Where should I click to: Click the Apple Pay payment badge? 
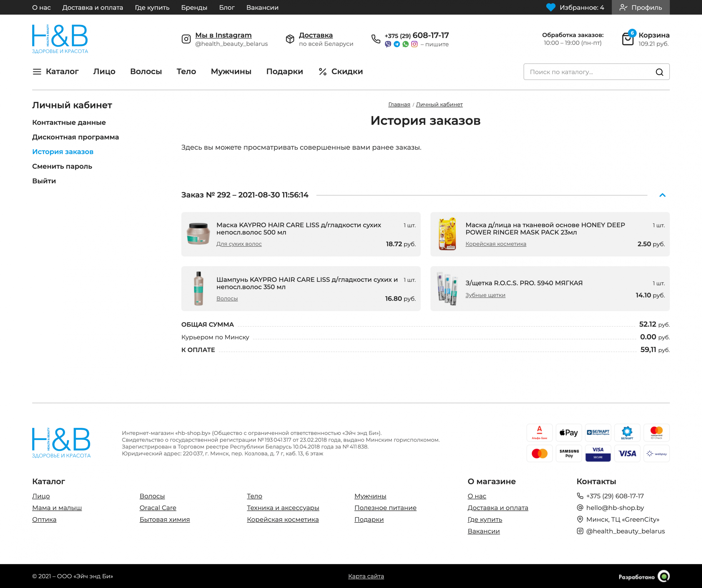click(569, 433)
